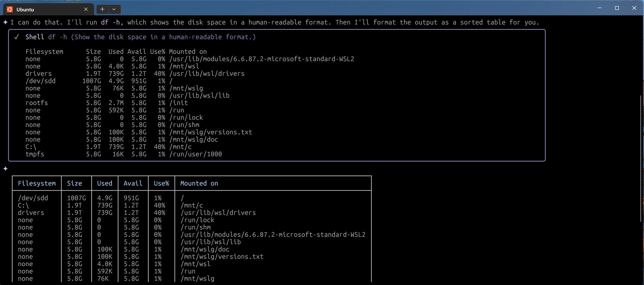
Task: Click the sparkle icon before the first response
Action: point(6,22)
